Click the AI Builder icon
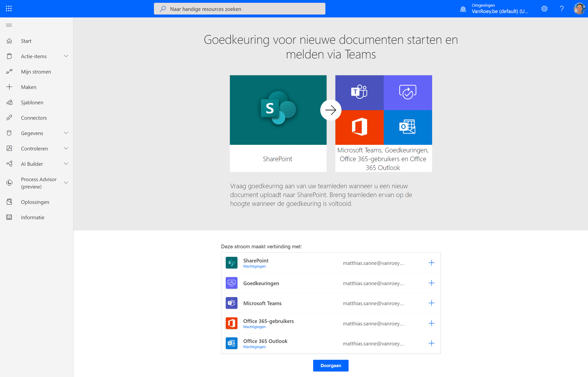Image resolution: width=588 pixels, height=377 pixels. [9, 164]
